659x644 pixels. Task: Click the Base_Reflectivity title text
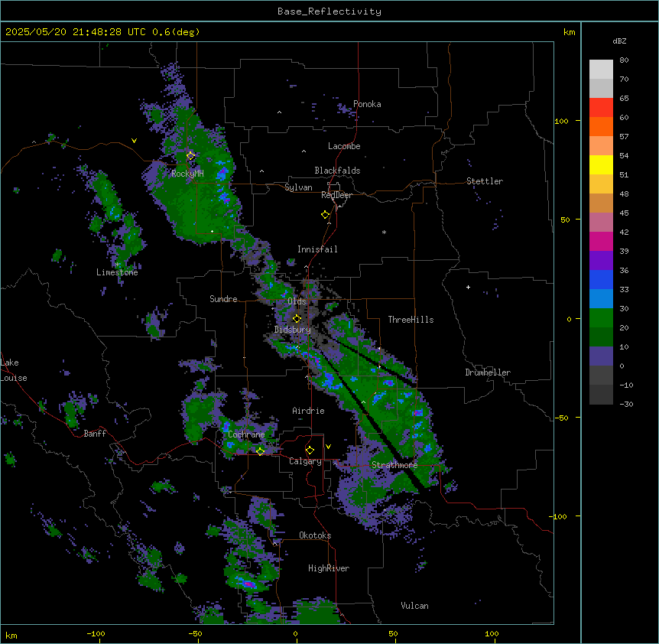coord(329,11)
